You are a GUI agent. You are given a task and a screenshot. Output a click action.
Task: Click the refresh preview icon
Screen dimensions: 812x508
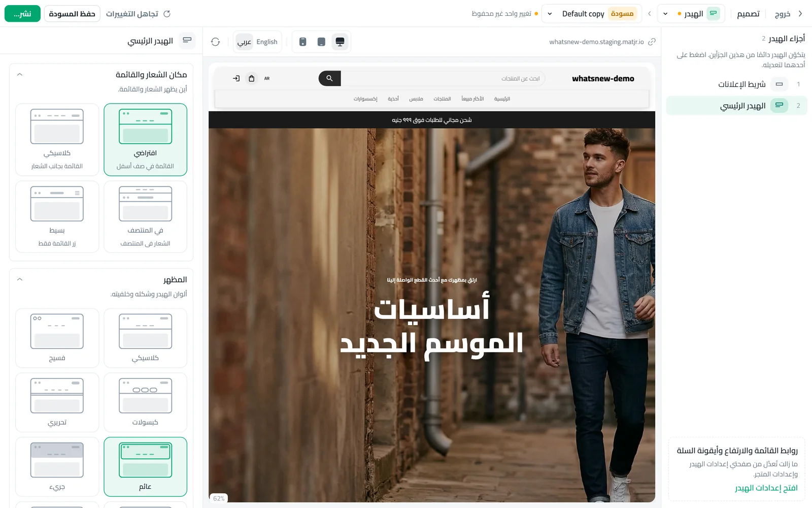point(215,42)
